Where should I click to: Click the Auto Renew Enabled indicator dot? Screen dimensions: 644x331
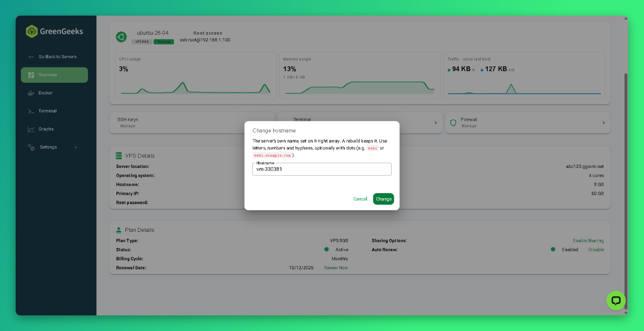pos(553,249)
